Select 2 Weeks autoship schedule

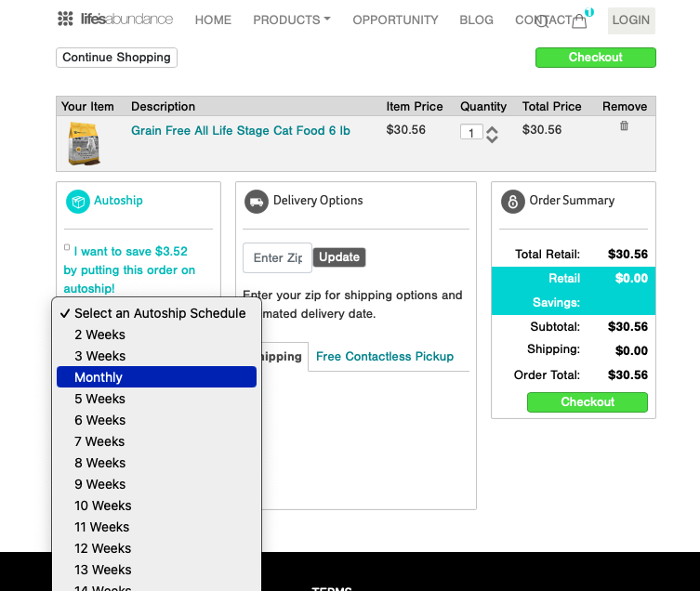click(x=156, y=335)
